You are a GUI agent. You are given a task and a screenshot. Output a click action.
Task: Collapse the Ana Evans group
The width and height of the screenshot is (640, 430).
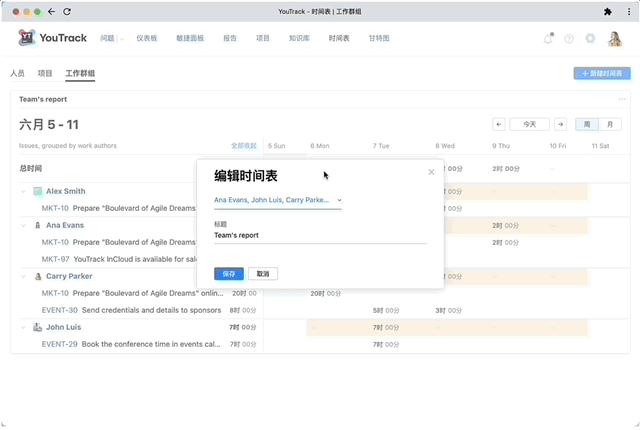point(23,225)
